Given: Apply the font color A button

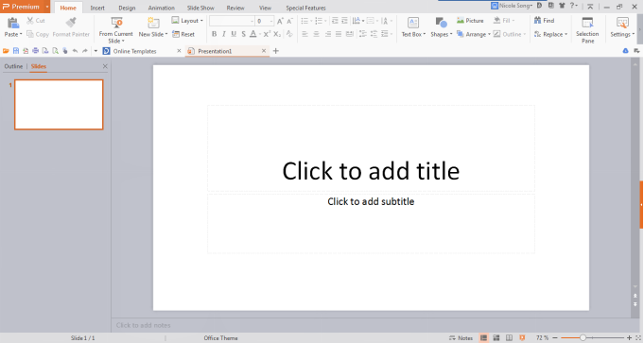Looking at the screenshot, I should point(253,34).
